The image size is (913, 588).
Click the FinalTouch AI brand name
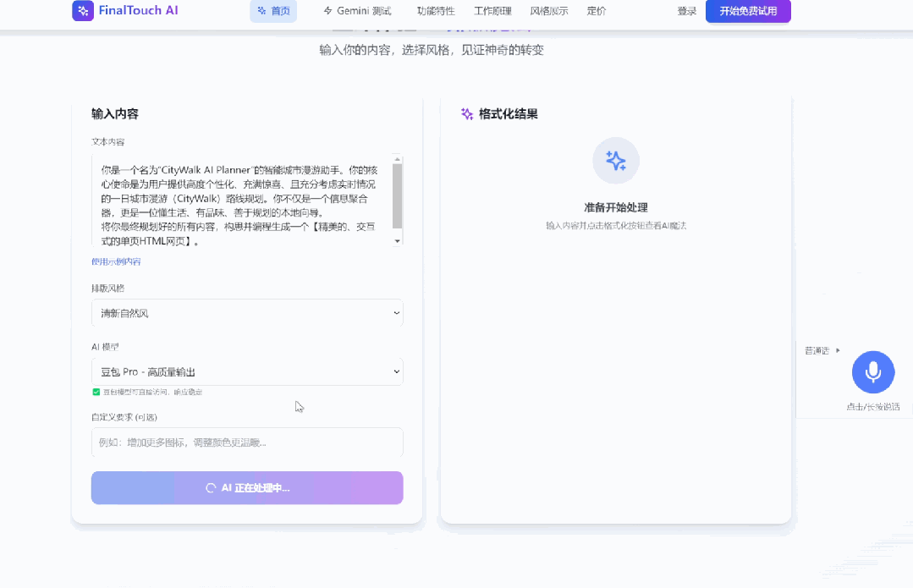click(x=139, y=10)
